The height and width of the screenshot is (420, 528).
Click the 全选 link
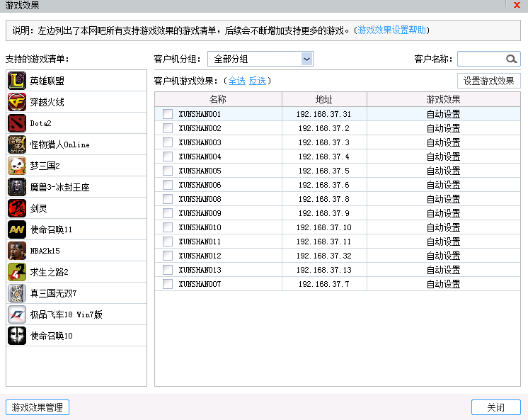tap(236, 81)
